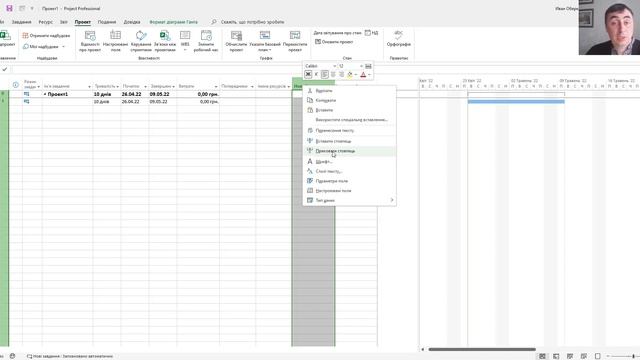
Task: Toggle align right in mini toolbar
Action: pyautogui.click(x=342, y=74)
